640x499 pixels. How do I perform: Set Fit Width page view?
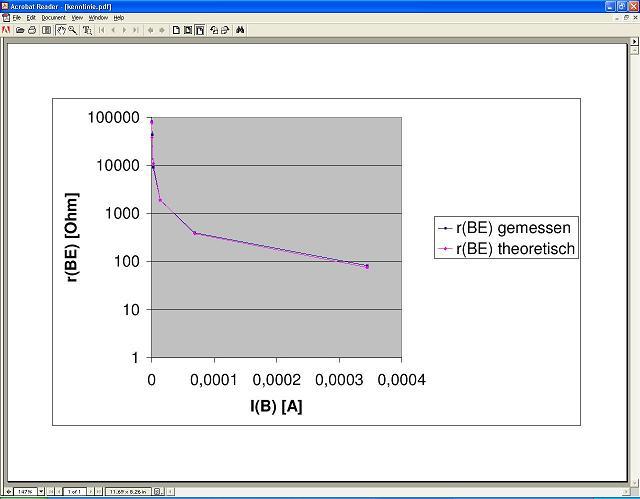click(x=200, y=30)
